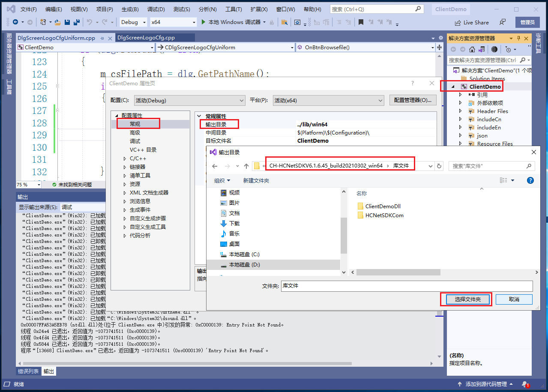Select 高级 in property tree
Image resolution: width=548 pixels, height=392 pixels.
(x=135, y=133)
